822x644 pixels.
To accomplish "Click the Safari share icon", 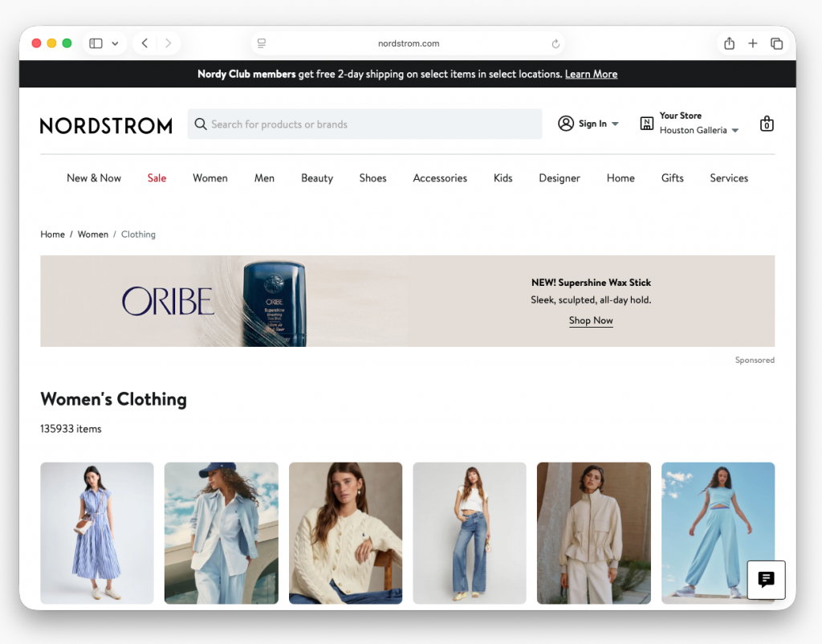I will pyautogui.click(x=729, y=43).
